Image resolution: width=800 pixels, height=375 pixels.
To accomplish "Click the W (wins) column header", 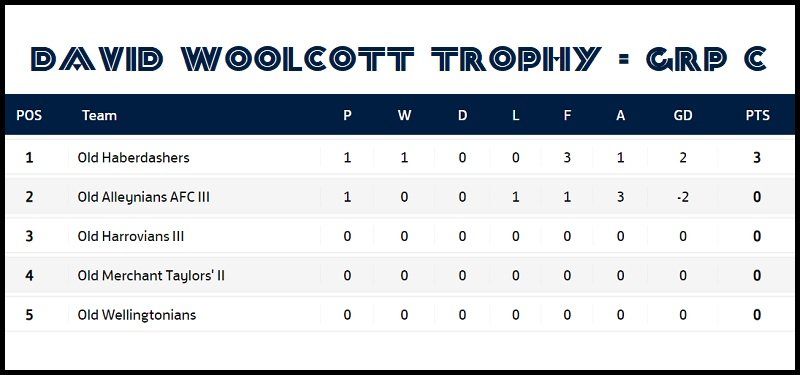I will (x=404, y=115).
